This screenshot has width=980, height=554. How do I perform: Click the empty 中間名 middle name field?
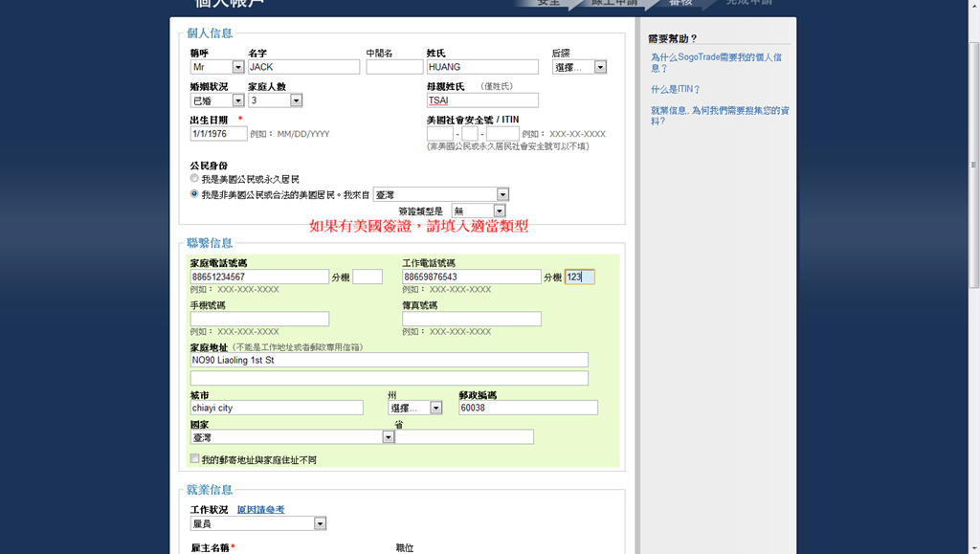[x=394, y=67]
